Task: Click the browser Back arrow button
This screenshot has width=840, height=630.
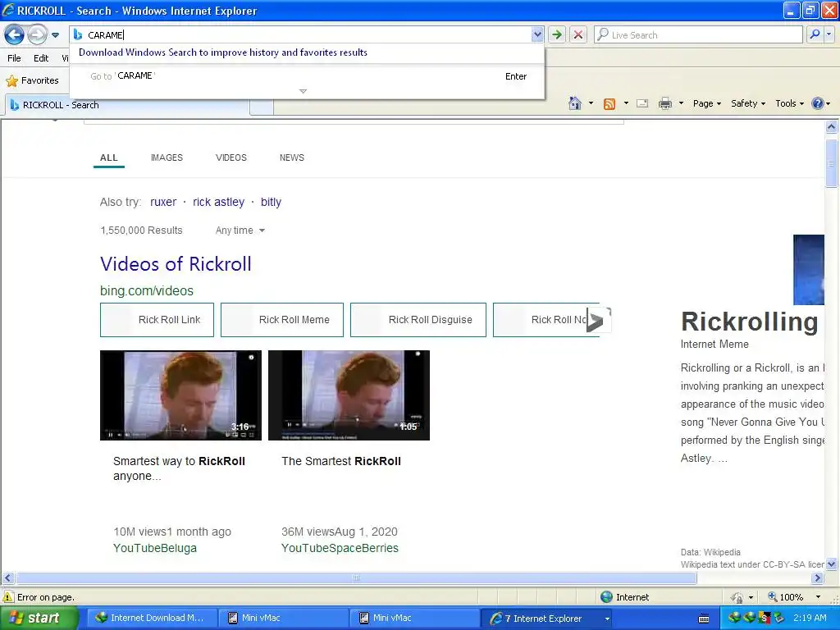Action: [x=15, y=35]
